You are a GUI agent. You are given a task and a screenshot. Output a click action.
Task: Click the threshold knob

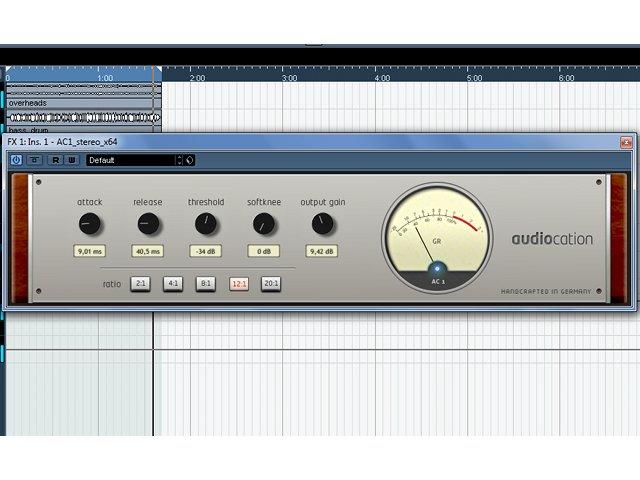pos(206,224)
